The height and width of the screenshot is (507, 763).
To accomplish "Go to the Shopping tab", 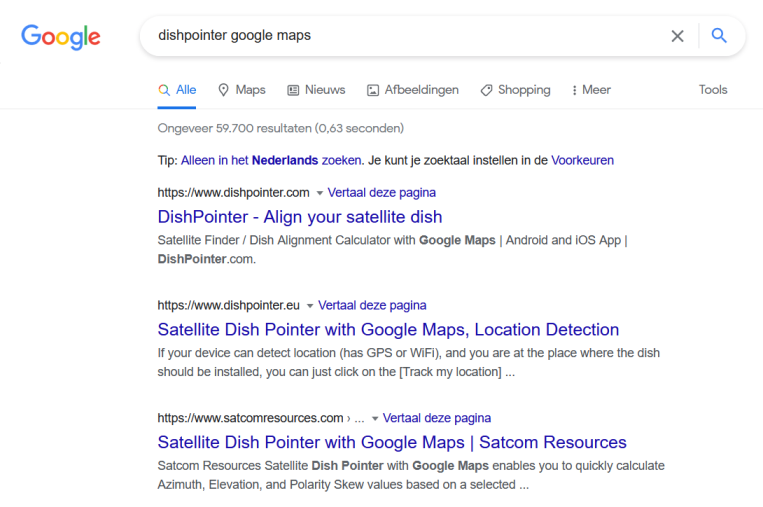I will tap(515, 90).
